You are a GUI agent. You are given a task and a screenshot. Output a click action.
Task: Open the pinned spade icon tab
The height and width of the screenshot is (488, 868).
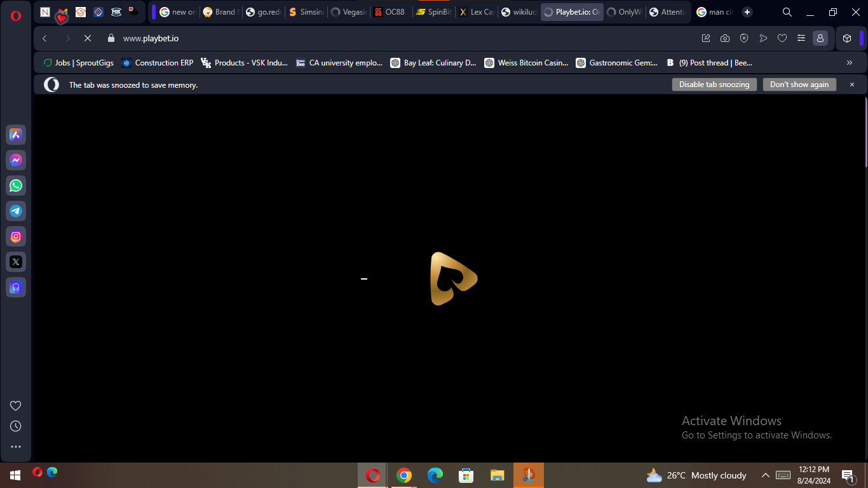point(133,11)
